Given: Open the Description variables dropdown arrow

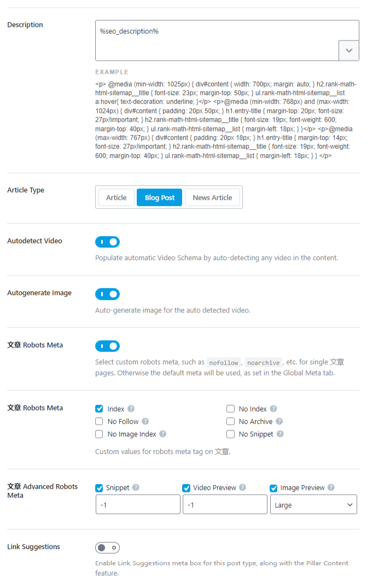Looking at the screenshot, I should [x=349, y=50].
